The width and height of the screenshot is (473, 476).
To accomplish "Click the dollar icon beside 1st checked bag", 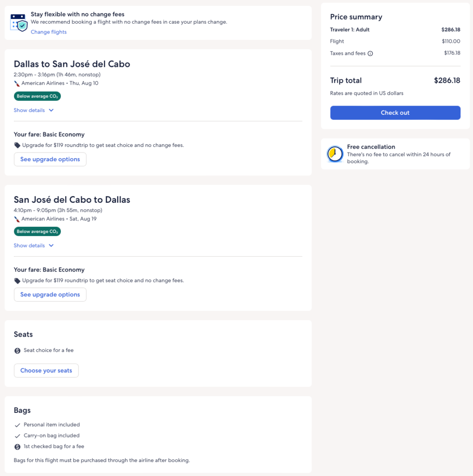I will (x=18, y=447).
